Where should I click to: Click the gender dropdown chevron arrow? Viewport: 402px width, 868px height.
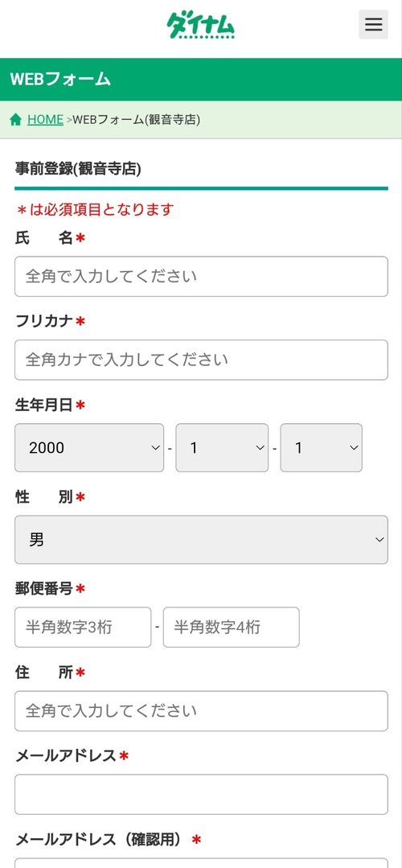tap(379, 540)
